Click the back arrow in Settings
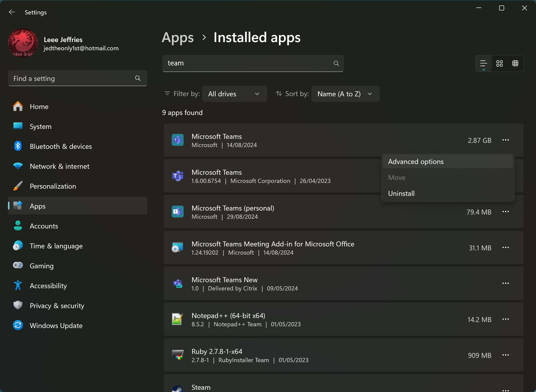The height and width of the screenshot is (392, 536). point(12,12)
